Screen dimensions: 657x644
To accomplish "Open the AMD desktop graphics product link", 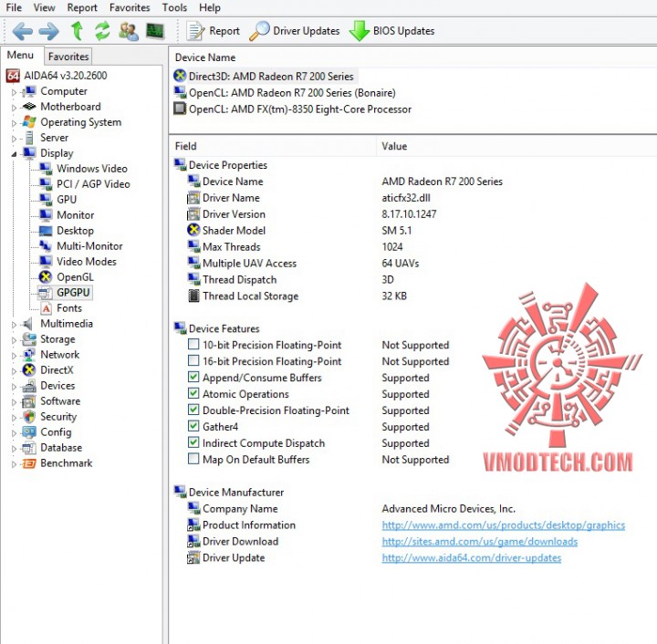I will tap(503, 525).
